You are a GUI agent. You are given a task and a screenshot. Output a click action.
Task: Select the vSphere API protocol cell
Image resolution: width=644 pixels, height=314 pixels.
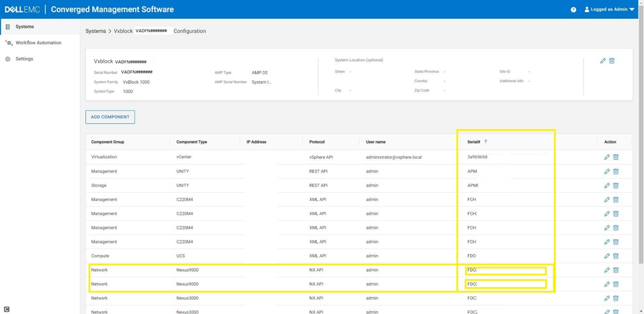click(322, 157)
